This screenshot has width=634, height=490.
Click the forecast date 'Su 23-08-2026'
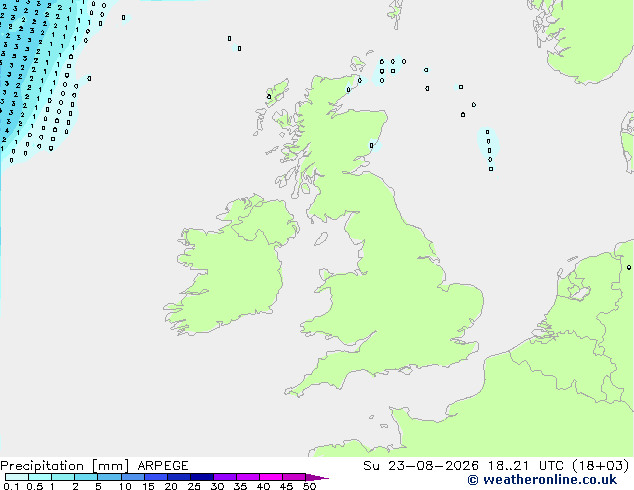pos(421,466)
